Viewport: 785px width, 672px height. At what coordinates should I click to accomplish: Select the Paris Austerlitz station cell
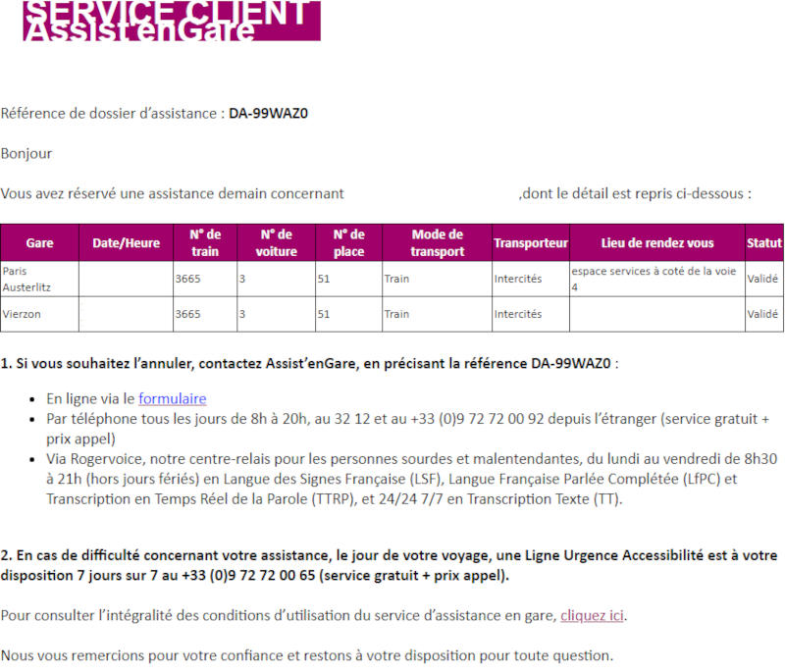click(x=39, y=280)
